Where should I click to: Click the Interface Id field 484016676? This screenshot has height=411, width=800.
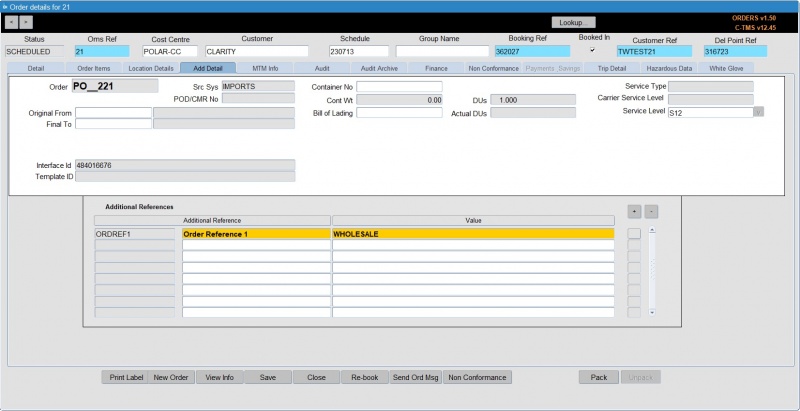185,165
